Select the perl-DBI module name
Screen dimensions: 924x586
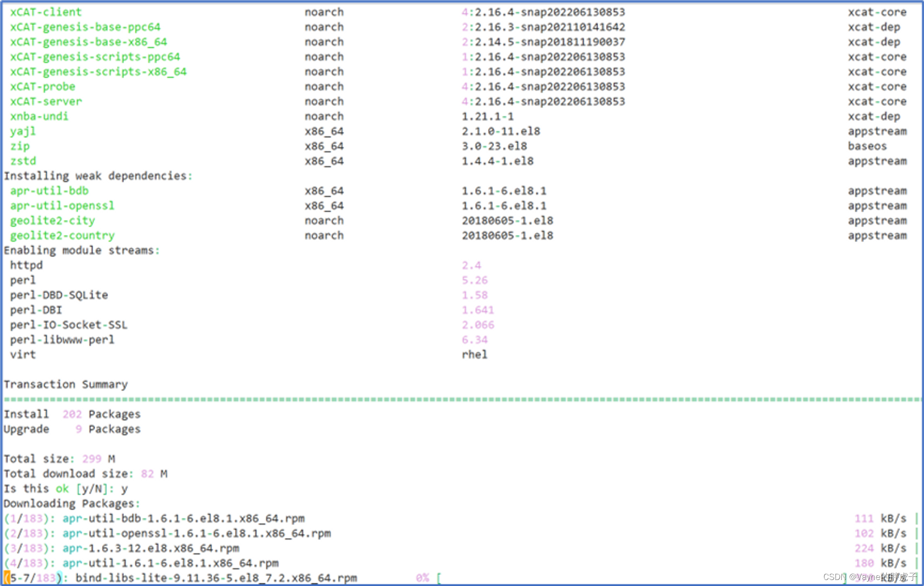click(x=36, y=310)
